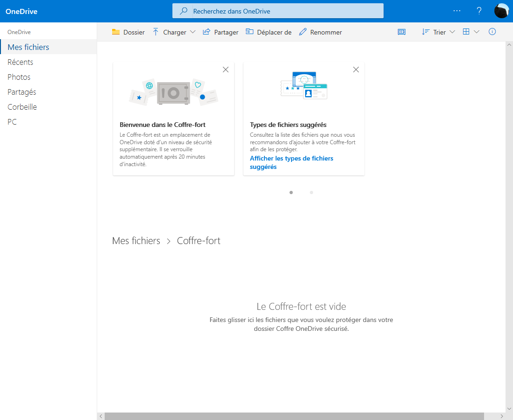Viewport: 513px width, 420px height.
Task: Open Photos in the sidebar
Action: [49, 77]
